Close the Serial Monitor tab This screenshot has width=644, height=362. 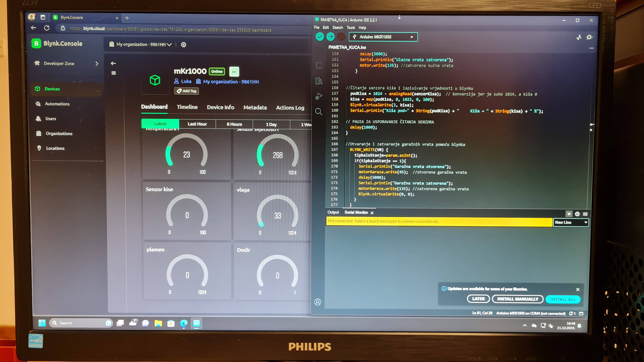[x=372, y=213]
